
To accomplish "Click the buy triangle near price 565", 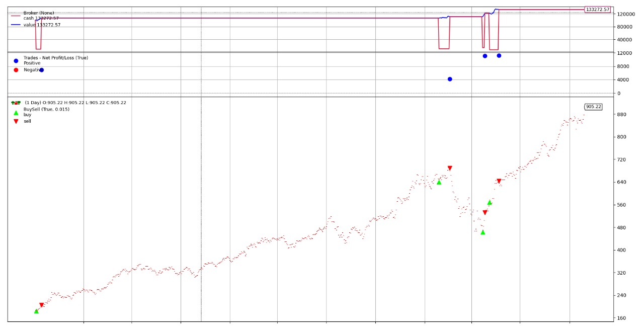I will click(489, 202).
